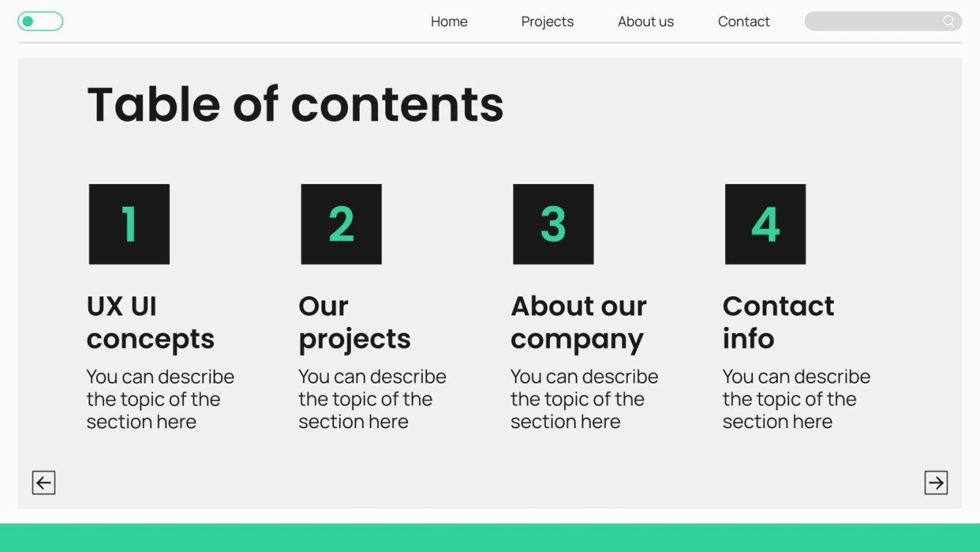This screenshot has width=980, height=552.
Task: Click the green bar at the bottom
Action: (490, 537)
